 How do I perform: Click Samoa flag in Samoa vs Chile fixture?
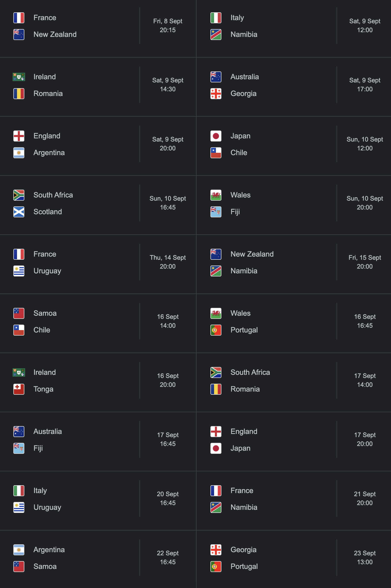19,313
